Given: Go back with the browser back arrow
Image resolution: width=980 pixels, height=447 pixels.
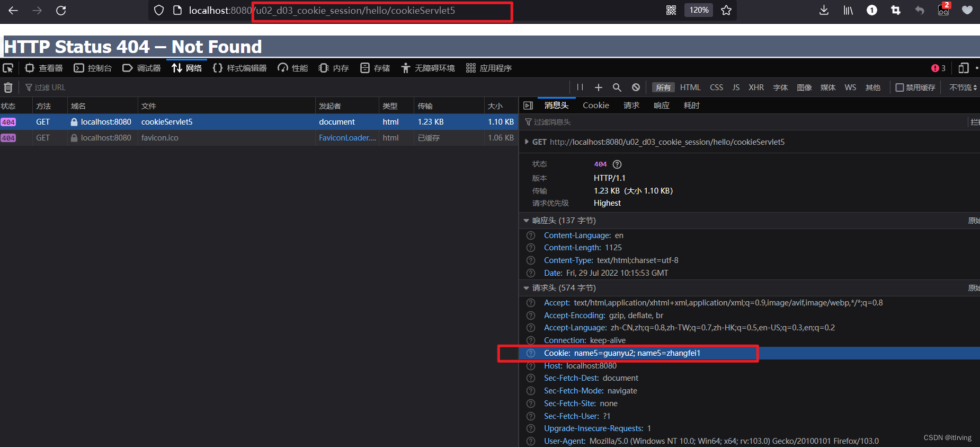Looking at the screenshot, I should (13, 10).
